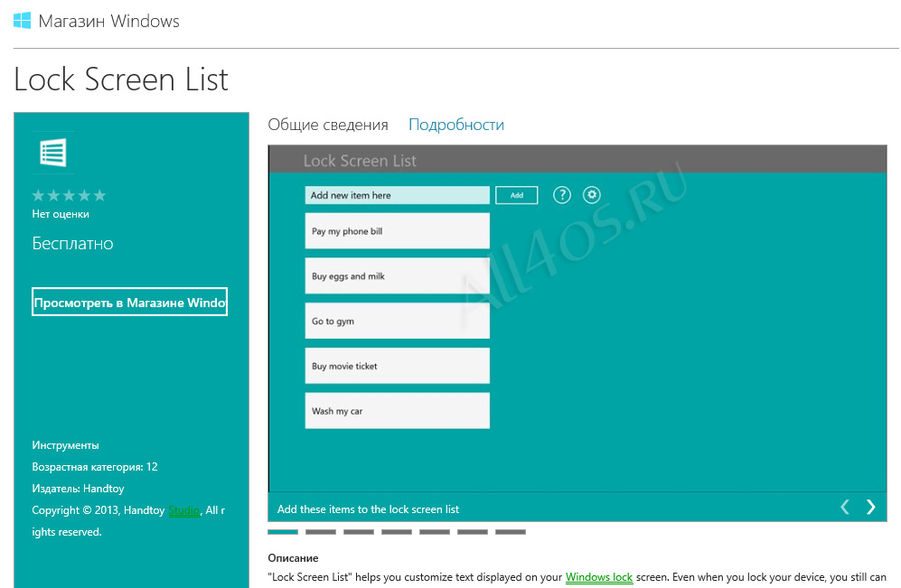The height and width of the screenshot is (588, 901).
Task: Click the Lock Screen List page title
Action: pos(121,79)
